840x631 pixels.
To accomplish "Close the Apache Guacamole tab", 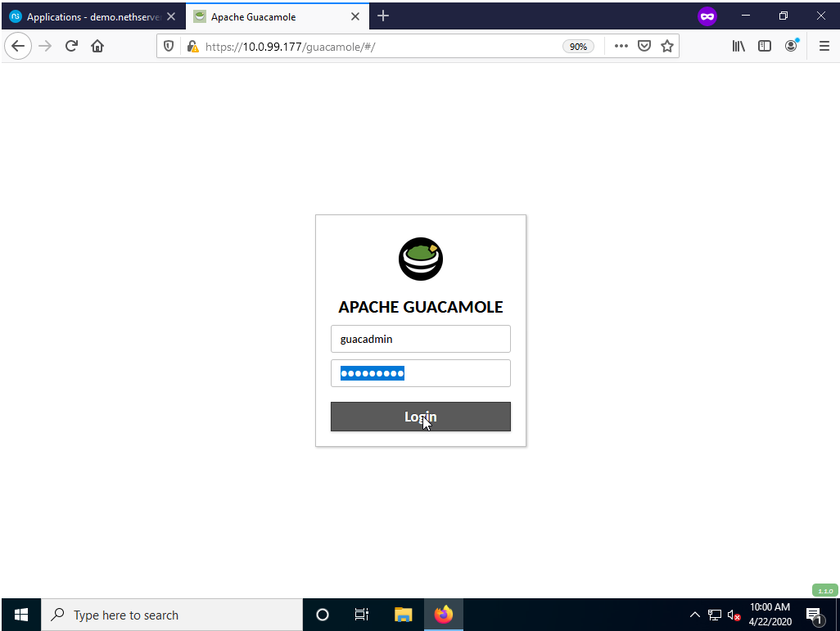I will (x=355, y=16).
